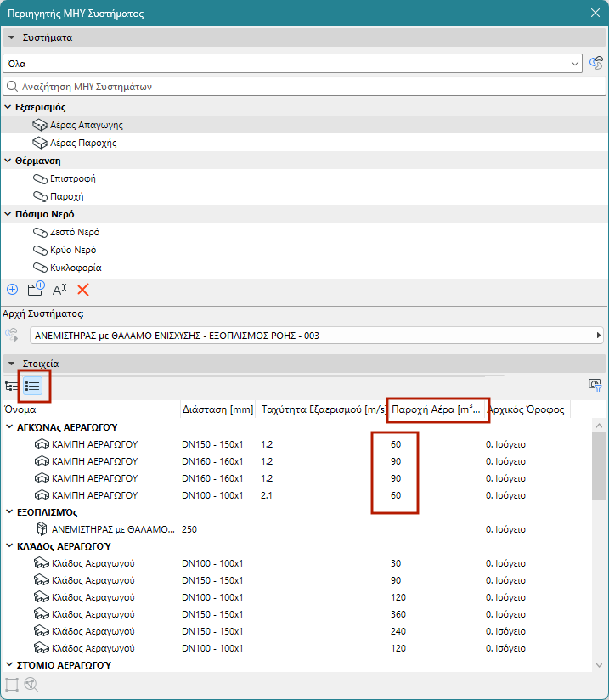
Task: Create a new system group with the folder-plus icon
Action: [36, 289]
